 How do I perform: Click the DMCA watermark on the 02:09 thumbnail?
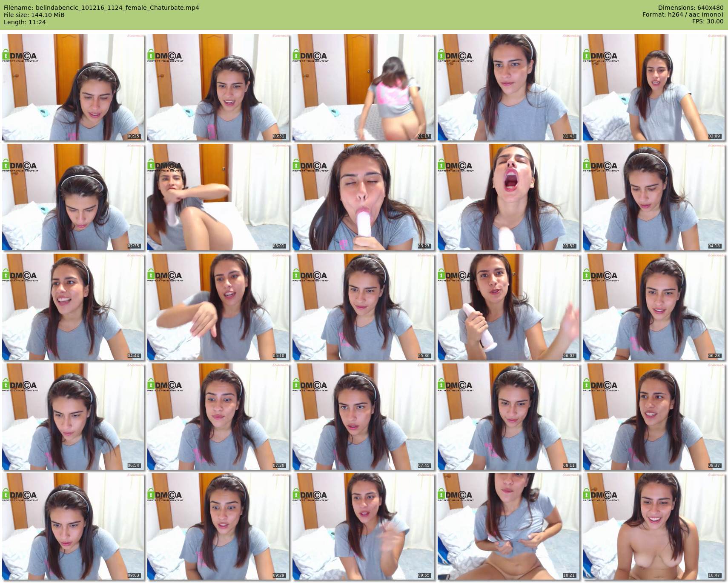601,56
